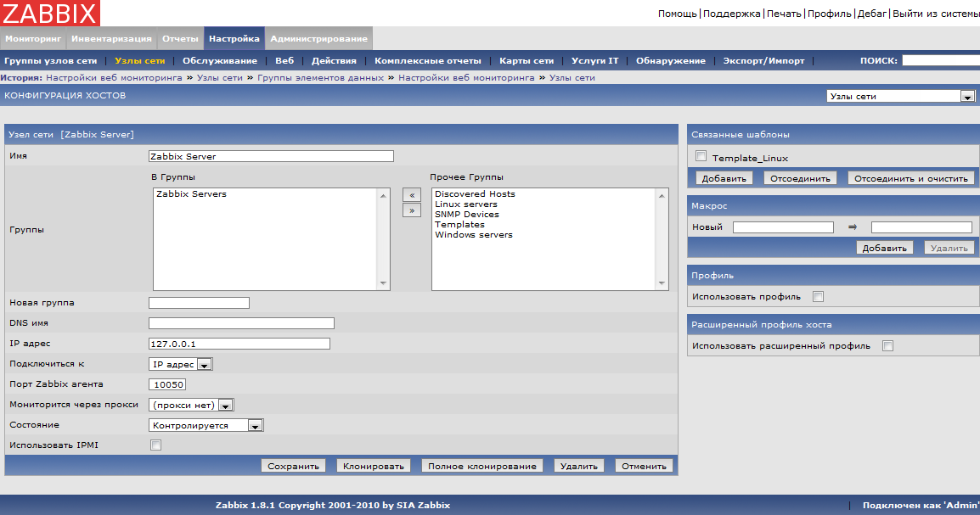Move group to In Groups with « button

[x=411, y=195]
